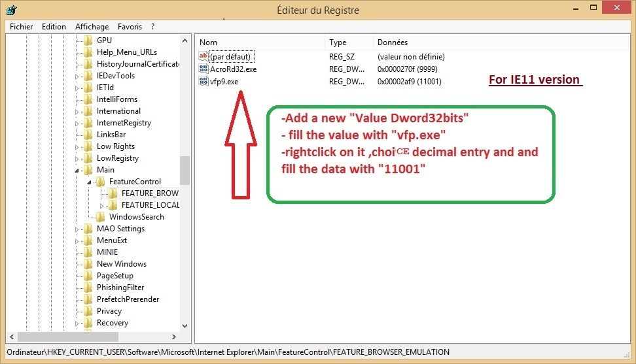Screen dimensions: 636x364
Task: Select the vfp9.exe DWORD value icon
Action: [x=203, y=82]
